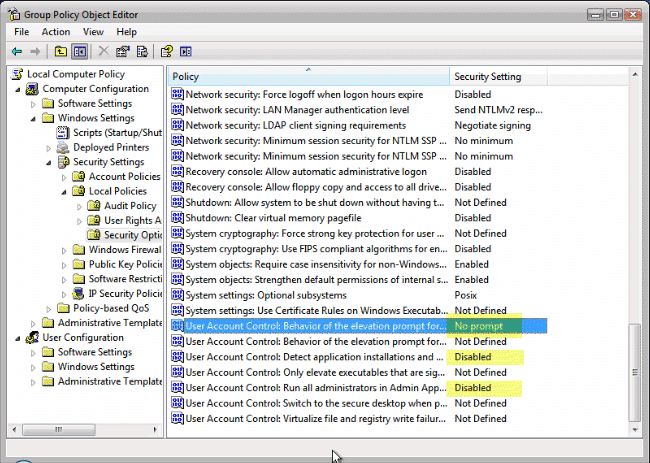Click the Back arrow toolbar icon
The image size is (650, 463).
pos(17,51)
